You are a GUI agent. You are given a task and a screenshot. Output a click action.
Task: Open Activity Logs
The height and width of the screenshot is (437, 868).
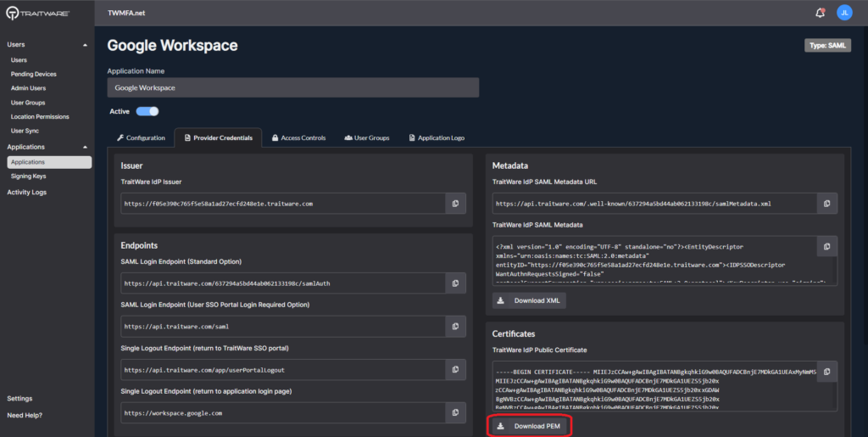[x=26, y=192]
